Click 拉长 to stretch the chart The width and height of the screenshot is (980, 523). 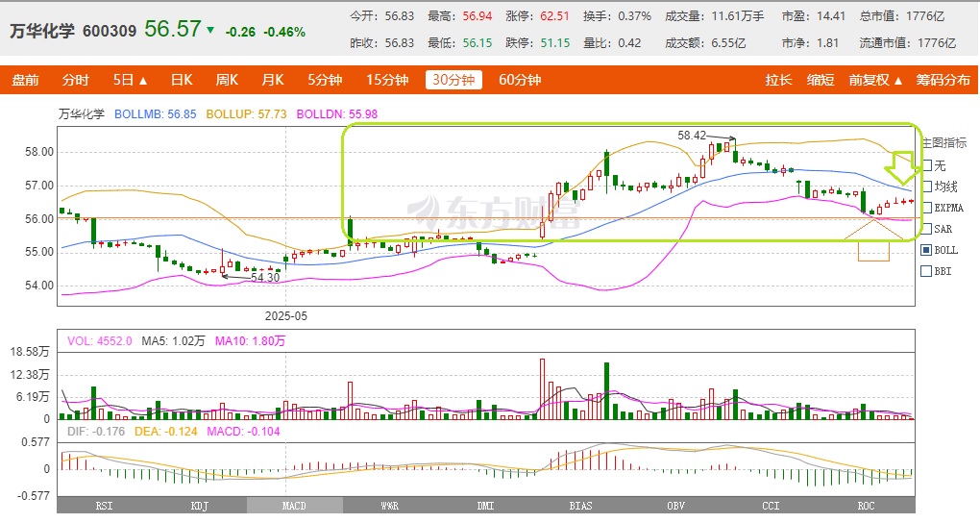[779, 80]
